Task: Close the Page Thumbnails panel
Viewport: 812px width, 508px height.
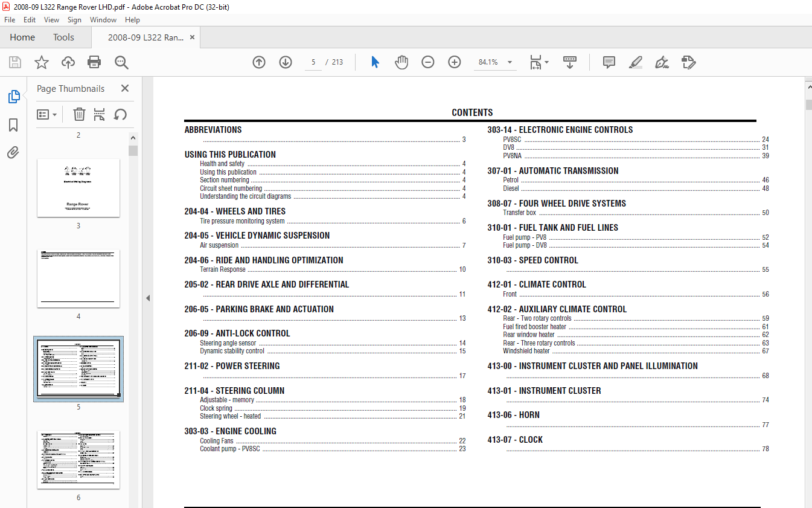Action: 125,88
